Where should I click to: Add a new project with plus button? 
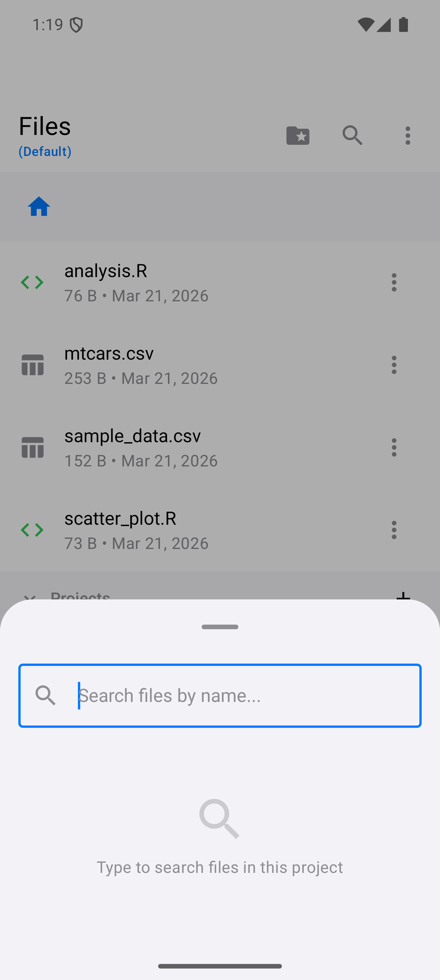(403, 595)
